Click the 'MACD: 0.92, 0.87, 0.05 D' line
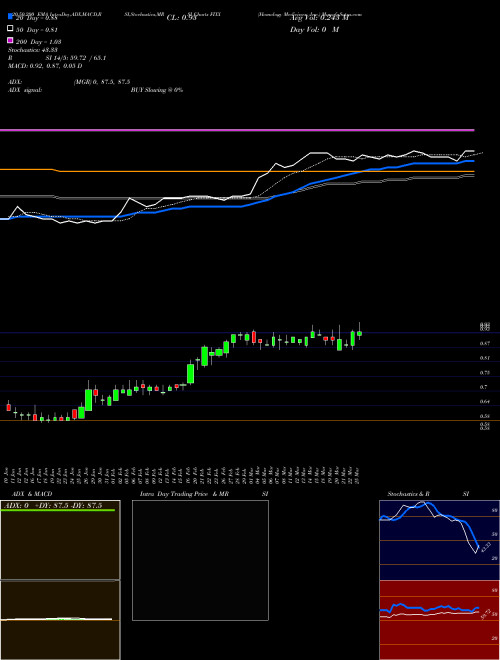 45,66
